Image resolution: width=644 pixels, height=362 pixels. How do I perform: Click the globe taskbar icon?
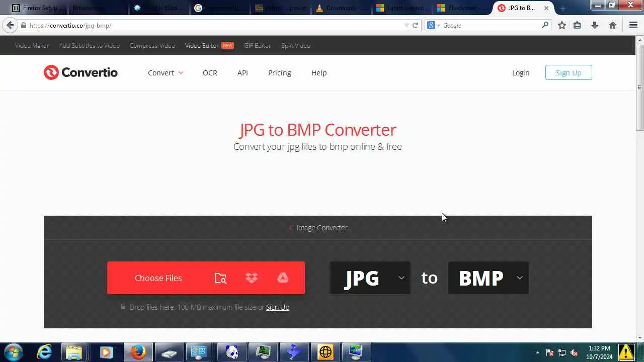pos(326,352)
